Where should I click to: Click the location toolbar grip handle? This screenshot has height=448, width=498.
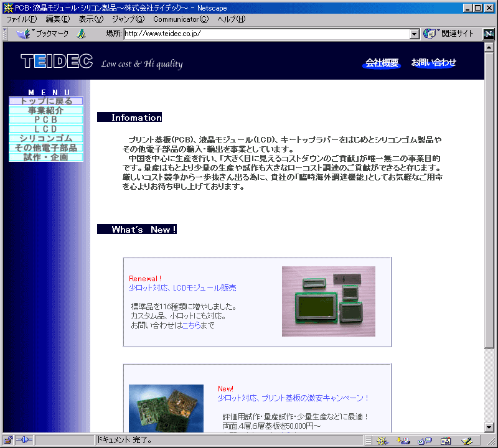(5, 34)
